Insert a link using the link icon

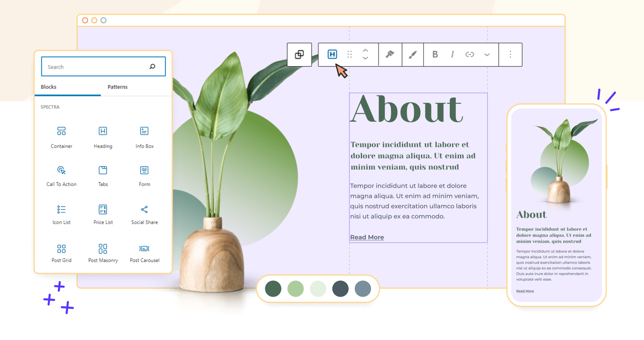469,54
